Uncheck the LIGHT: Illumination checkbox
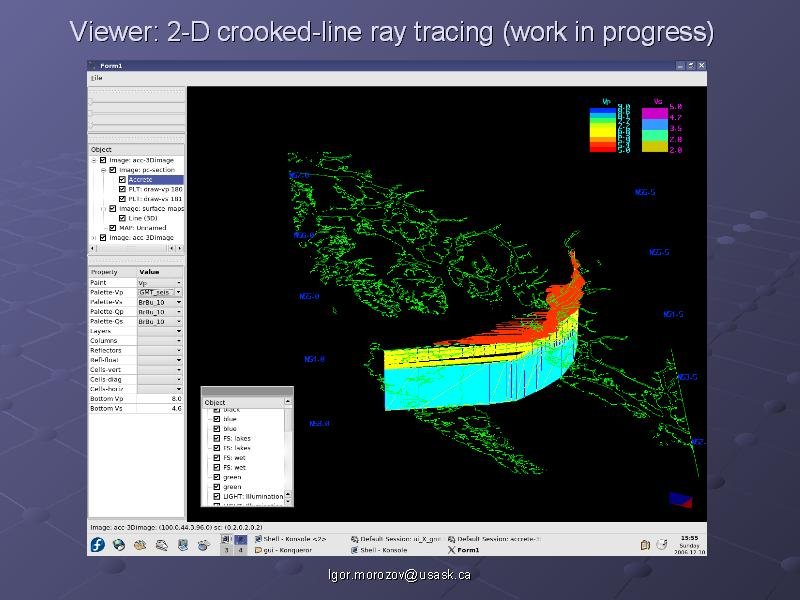Viewport: 800px width, 600px height. tap(216, 497)
